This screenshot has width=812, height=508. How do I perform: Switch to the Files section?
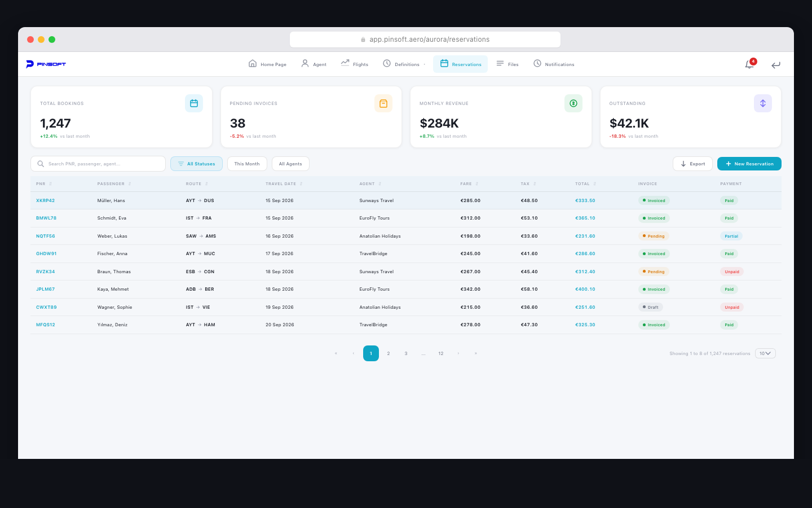click(x=507, y=64)
